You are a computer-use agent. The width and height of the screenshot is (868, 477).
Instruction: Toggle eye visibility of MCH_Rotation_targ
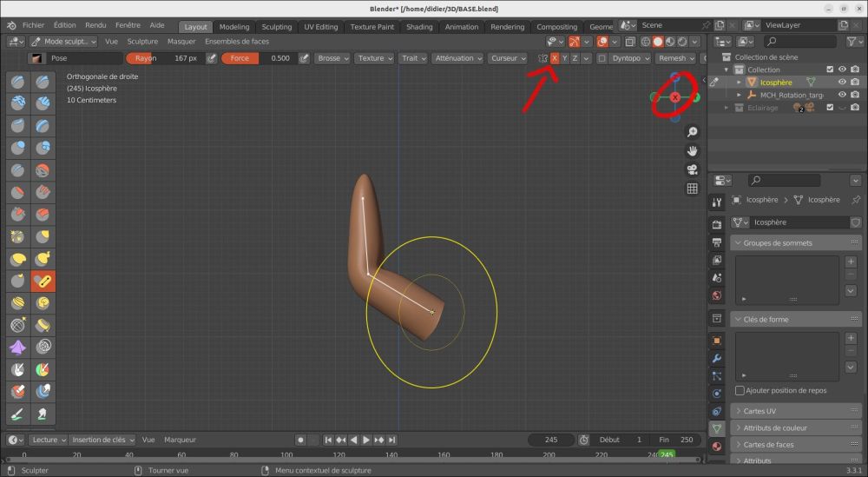coord(842,95)
